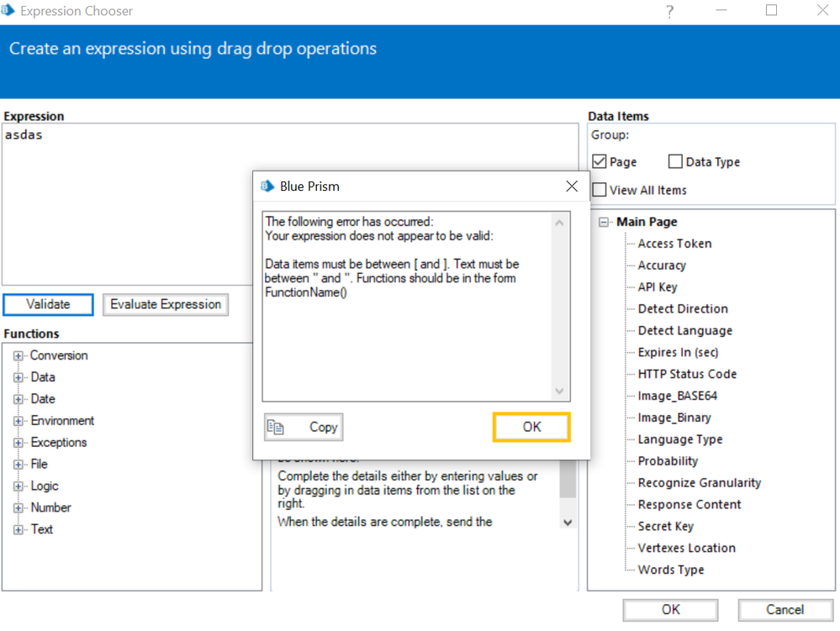Click OK at the bottom of Expression Chooser

(x=670, y=610)
